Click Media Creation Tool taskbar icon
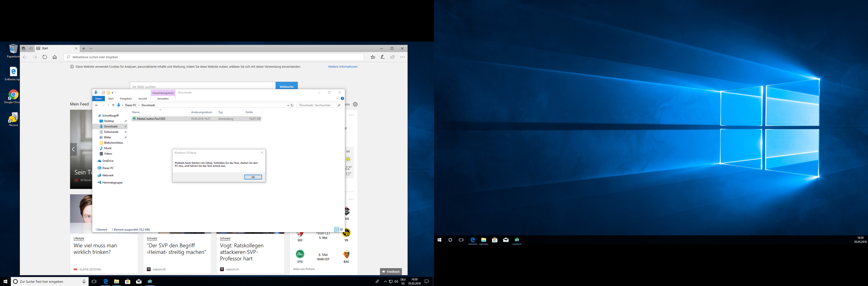The height and width of the screenshot is (286, 868). point(150,281)
